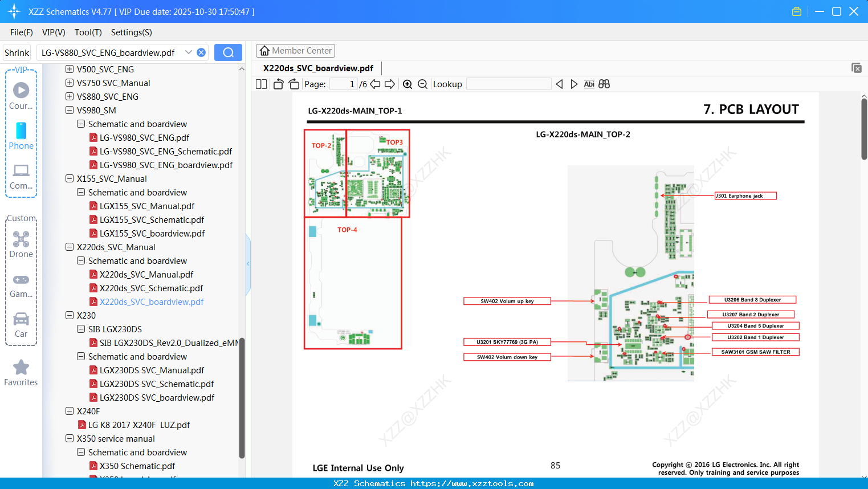Open the VIP menu

tap(53, 32)
